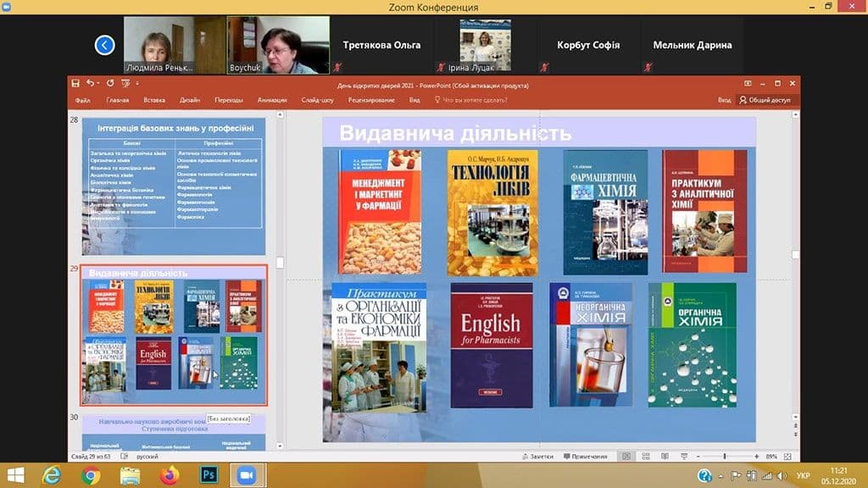Toggle the Примечания comments button
Screen dimensions: 868x488
click(x=585, y=457)
